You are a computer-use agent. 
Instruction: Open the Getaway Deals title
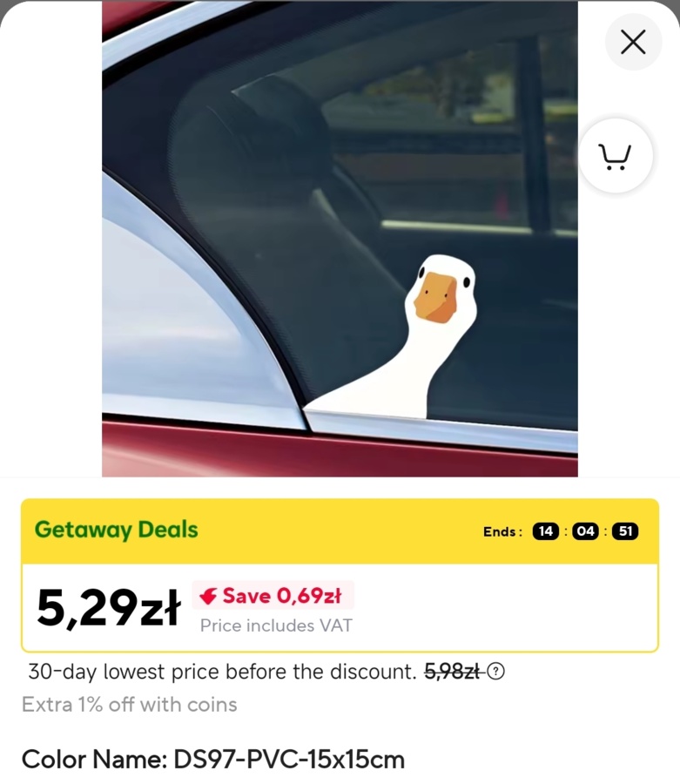117,530
